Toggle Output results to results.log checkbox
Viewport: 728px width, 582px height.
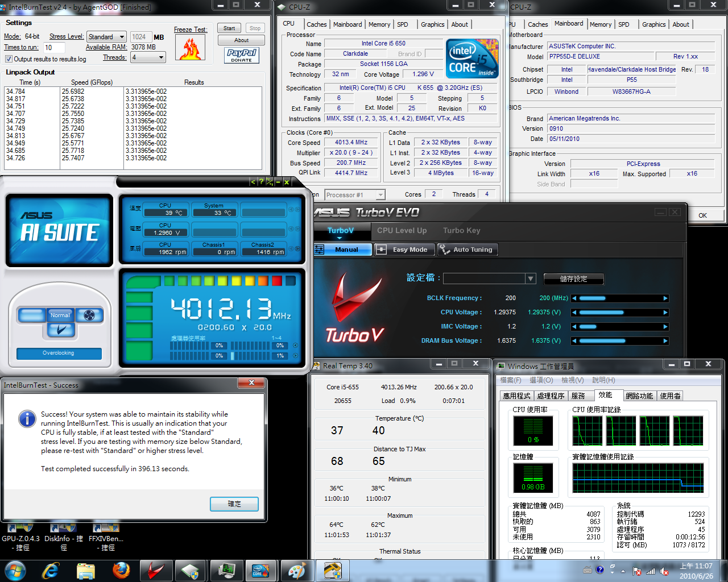pyautogui.click(x=9, y=59)
